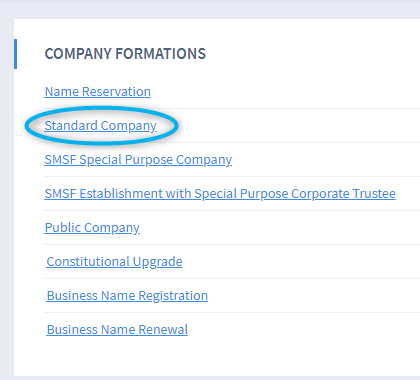
Task: Click the word Reservation in the first link
Action: (x=116, y=92)
